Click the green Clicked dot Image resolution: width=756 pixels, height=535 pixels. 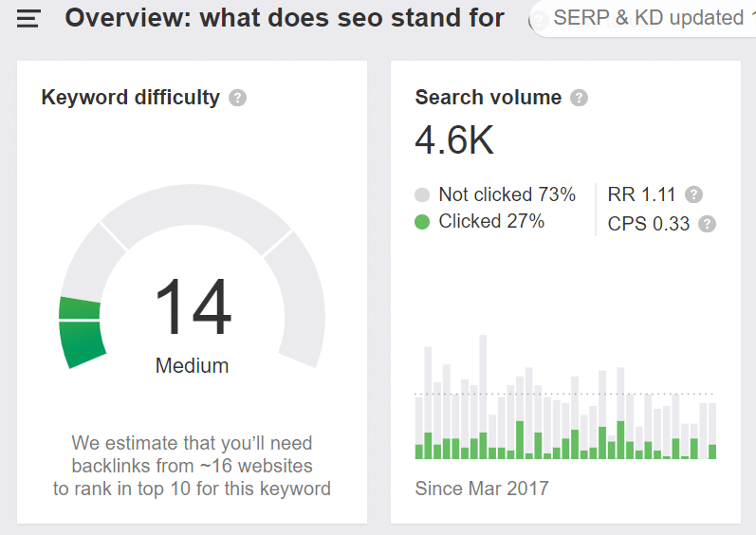coord(422,222)
